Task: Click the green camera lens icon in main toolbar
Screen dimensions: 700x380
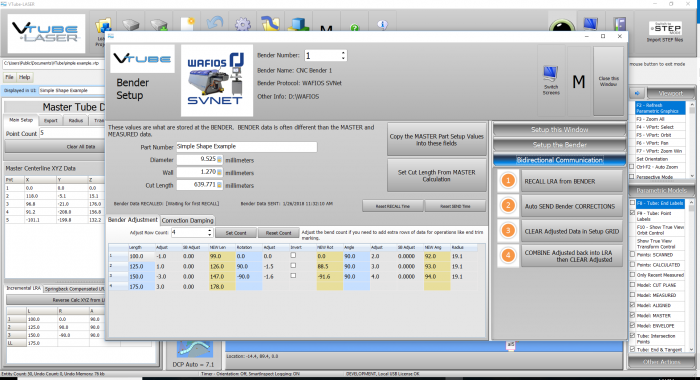Action: click(562, 26)
